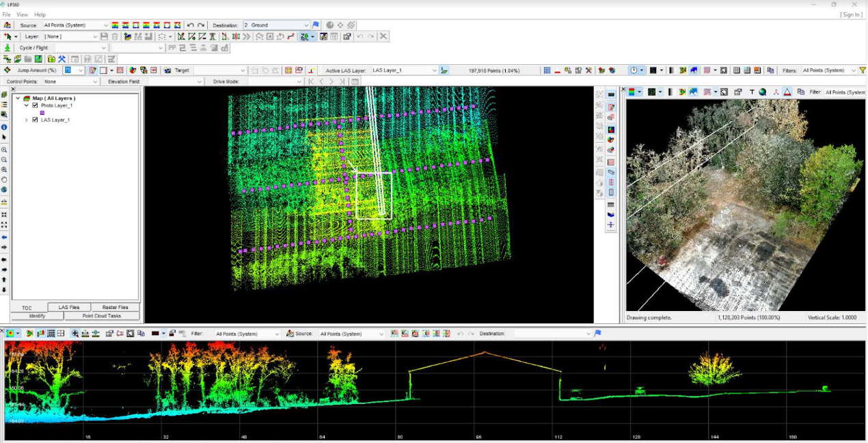Image resolution: width=868 pixels, height=443 pixels.
Task: Expand the LAS Layer_1 tree node
Action: [26, 120]
